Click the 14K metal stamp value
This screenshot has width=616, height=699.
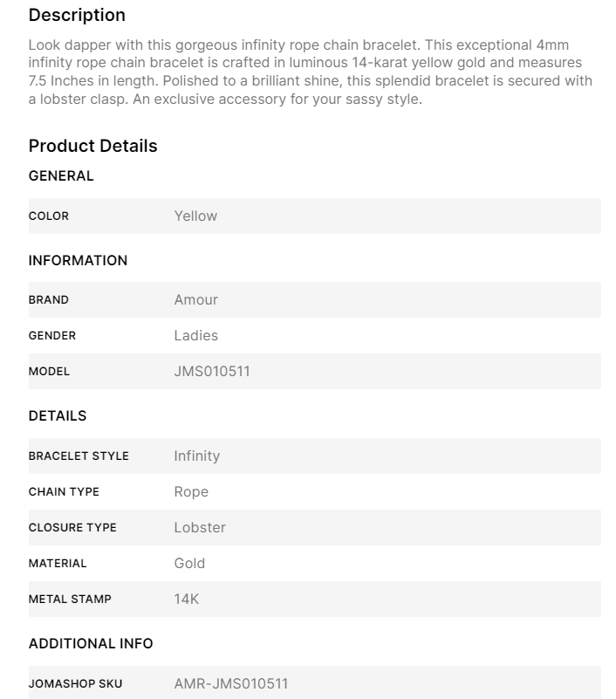click(187, 600)
